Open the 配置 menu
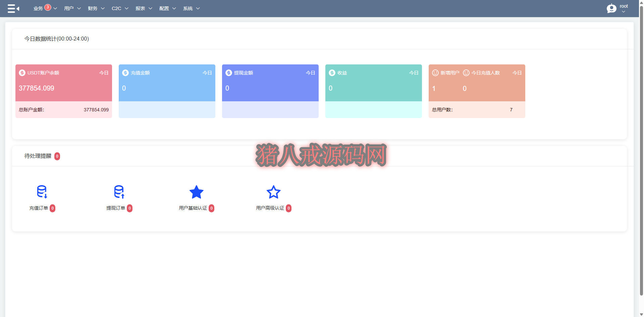 tap(164, 8)
